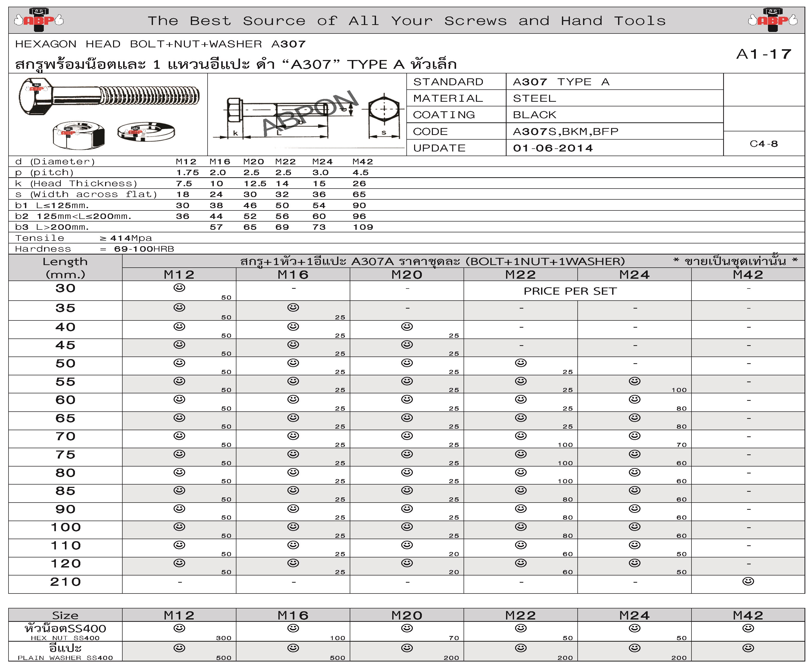Click the pack quantity 100 for M24 length 55
Viewport: 812px width, 670px height.
click(679, 390)
